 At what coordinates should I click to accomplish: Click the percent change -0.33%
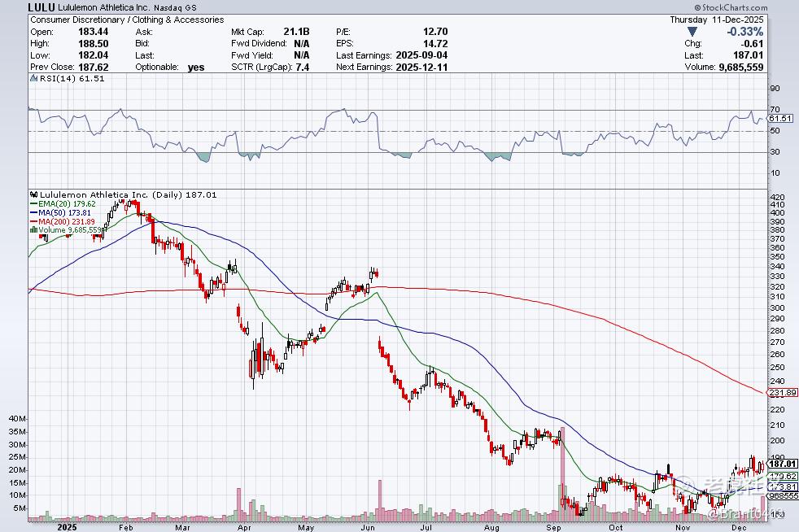(x=745, y=32)
